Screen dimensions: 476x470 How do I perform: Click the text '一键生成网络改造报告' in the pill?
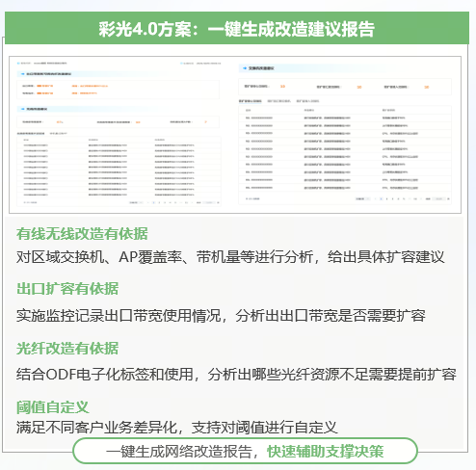(179, 452)
